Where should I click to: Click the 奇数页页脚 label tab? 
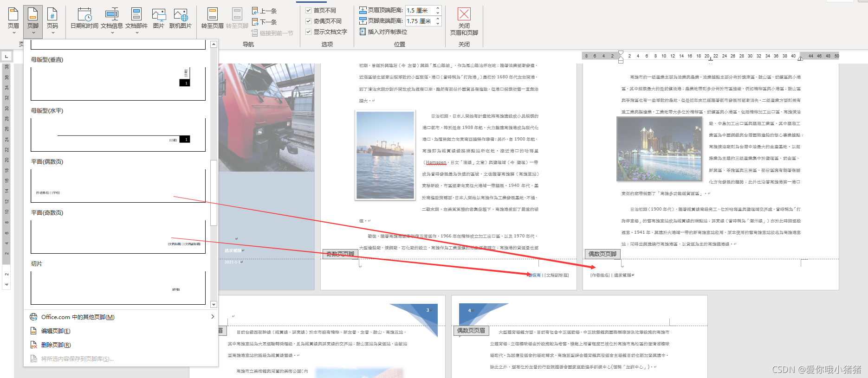click(x=340, y=254)
